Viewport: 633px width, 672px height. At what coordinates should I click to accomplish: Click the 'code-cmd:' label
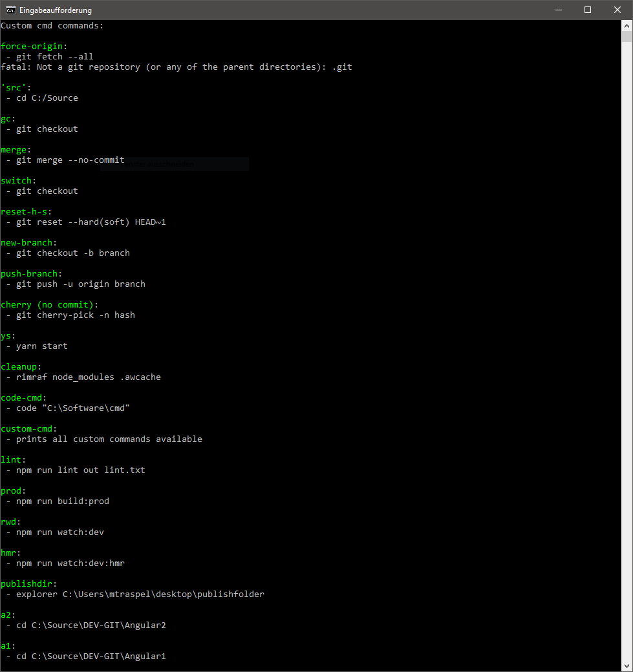pyautogui.click(x=23, y=398)
